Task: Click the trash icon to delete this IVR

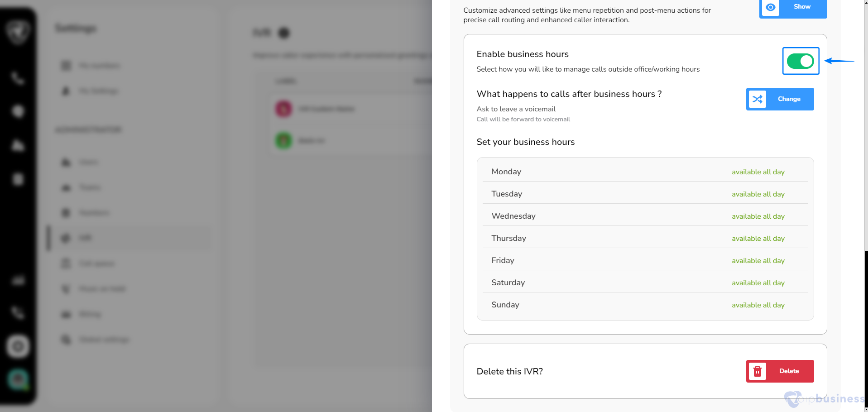Action: pyautogui.click(x=758, y=371)
